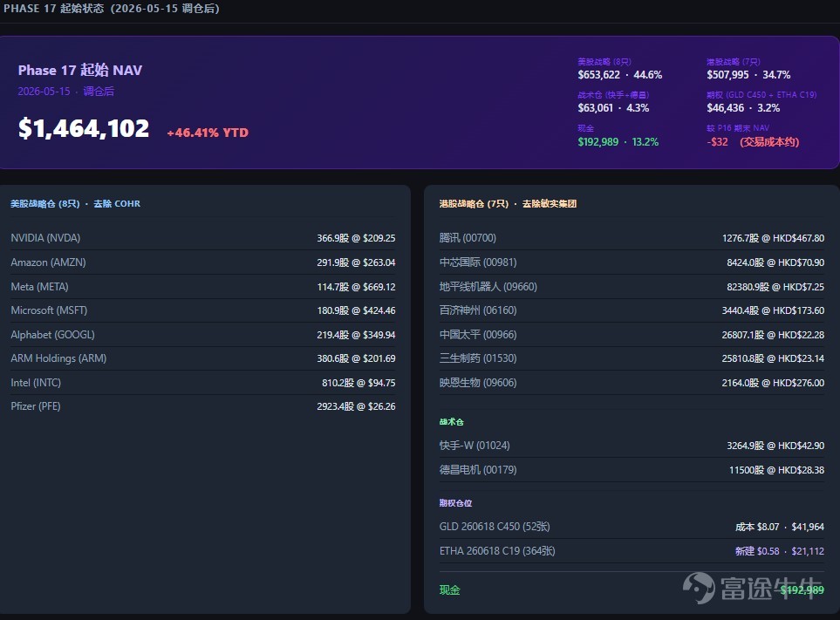Click 219.4股 @ $349.94 value
Viewport: 840px width, 620px height.
pyautogui.click(x=356, y=335)
